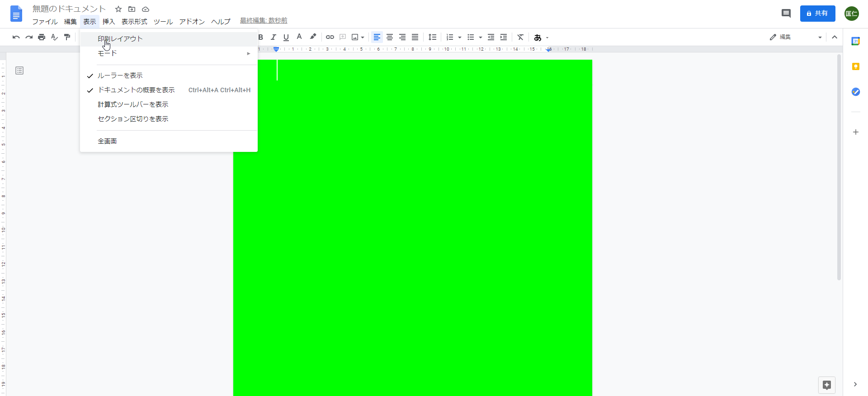
Task: Open the Explore button at bottom right
Action: (x=827, y=385)
